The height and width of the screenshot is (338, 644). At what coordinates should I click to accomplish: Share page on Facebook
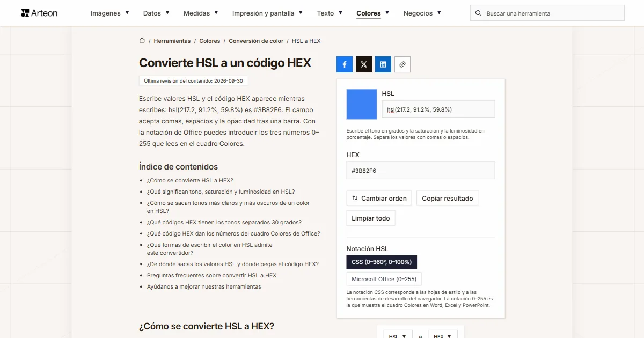[x=345, y=64]
